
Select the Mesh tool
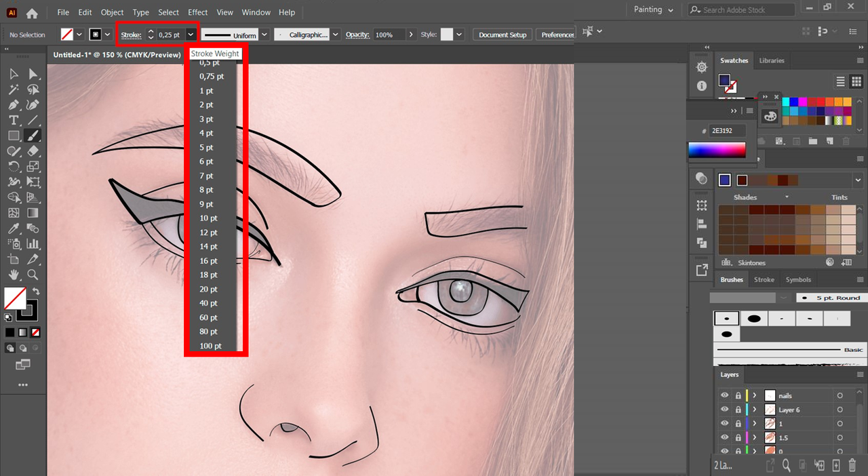click(14, 213)
